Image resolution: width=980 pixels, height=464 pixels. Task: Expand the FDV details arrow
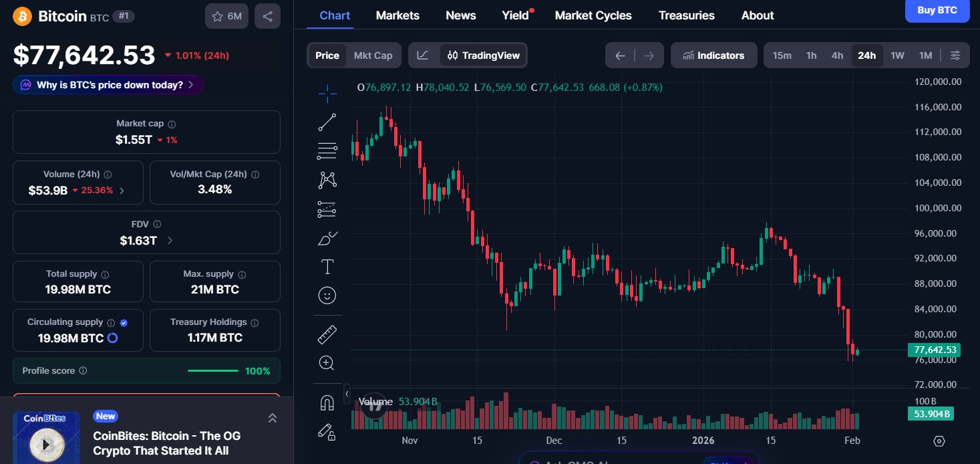point(170,241)
